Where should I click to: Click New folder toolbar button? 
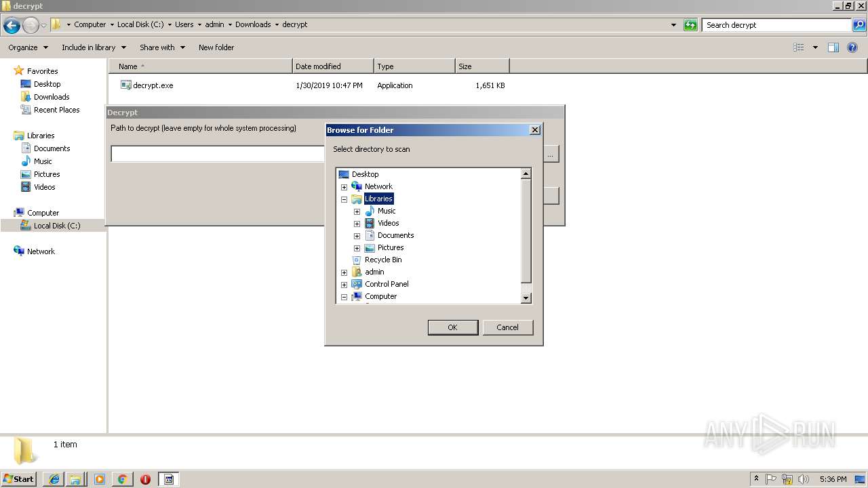point(216,47)
